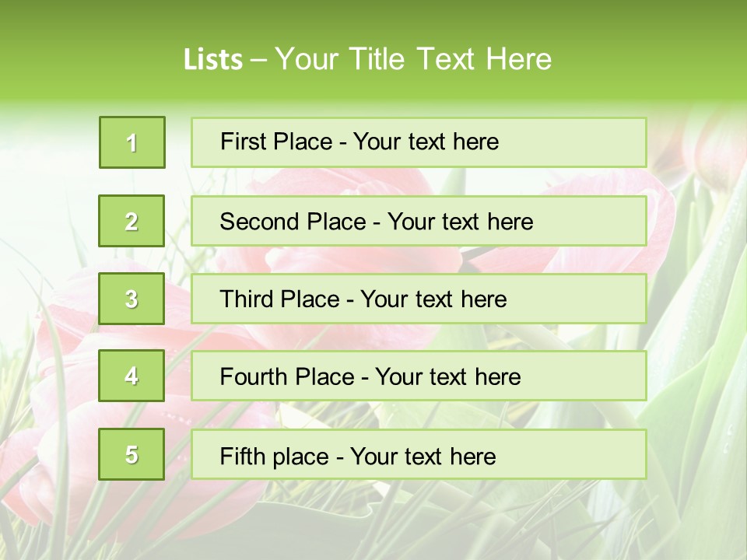Click the bold word Lists in title
The height and width of the screenshot is (560, 747).
click(213, 60)
